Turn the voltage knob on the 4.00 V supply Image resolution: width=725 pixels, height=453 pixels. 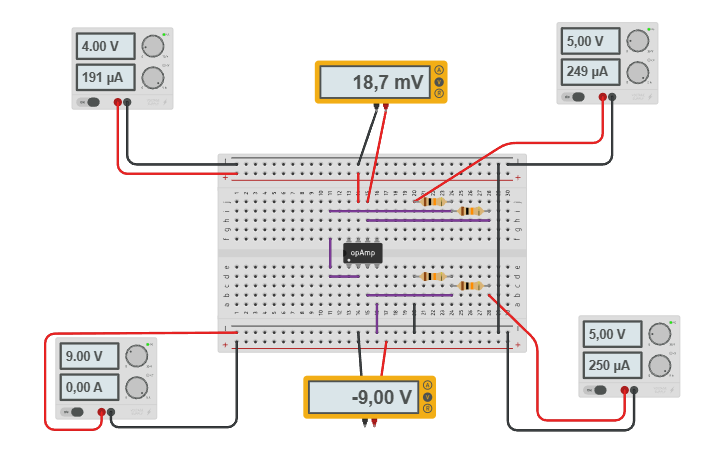[153, 46]
